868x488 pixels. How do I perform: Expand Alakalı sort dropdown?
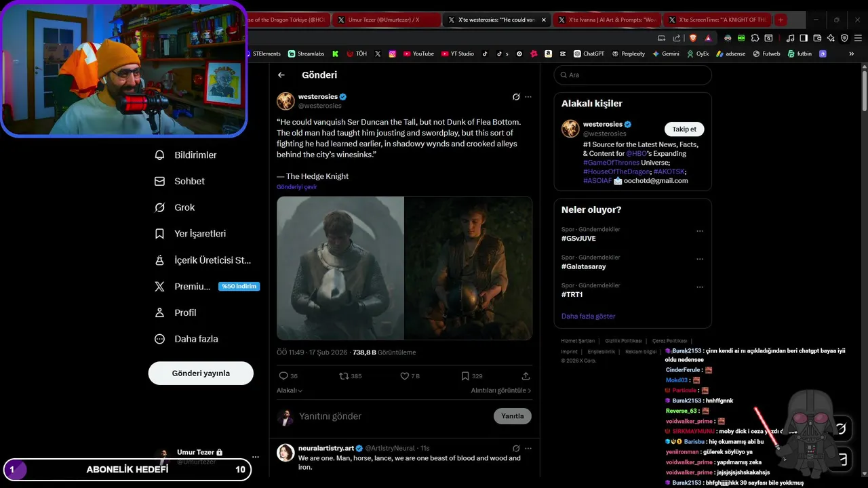coord(290,390)
